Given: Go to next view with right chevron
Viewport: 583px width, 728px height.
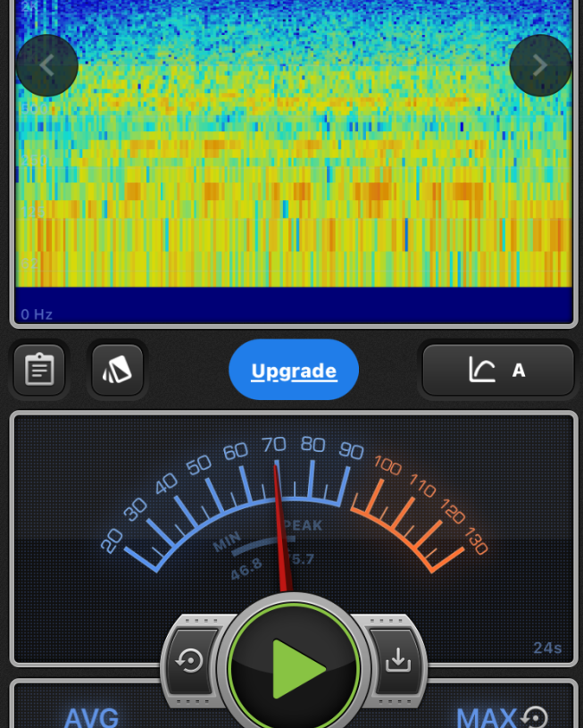Looking at the screenshot, I should pos(539,65).
